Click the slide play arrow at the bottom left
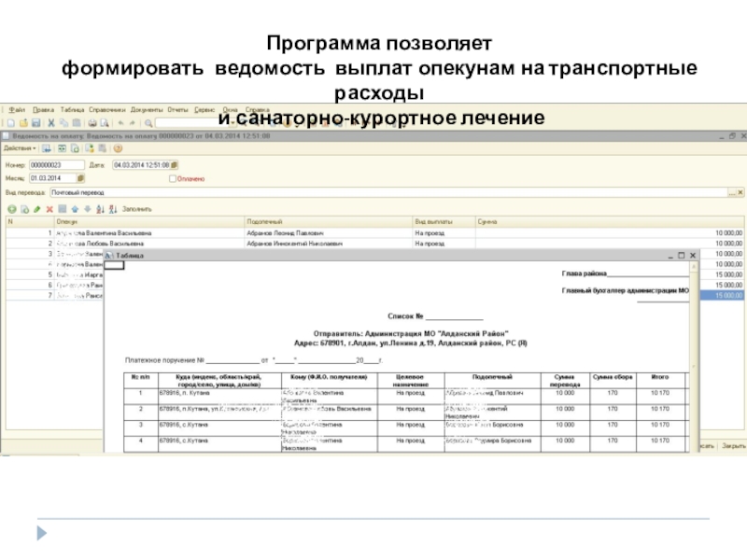The height and width of the screenshot is (560, 747). coord(42,533)
